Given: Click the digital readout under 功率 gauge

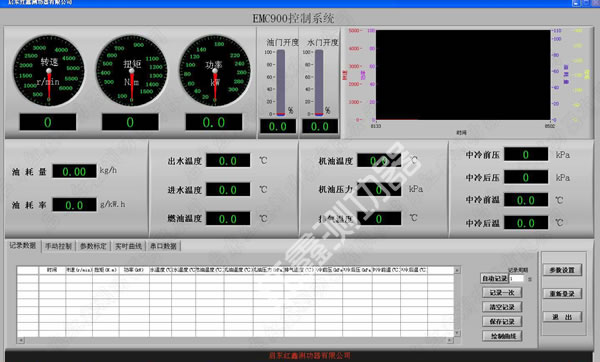Looking at the screenshot, I should click(214, 122).
